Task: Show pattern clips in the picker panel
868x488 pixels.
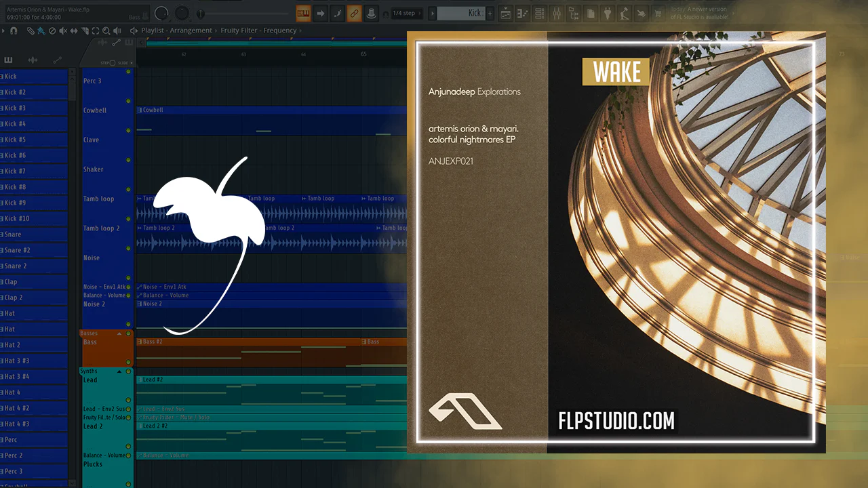Action: click(x=9, y=60)
